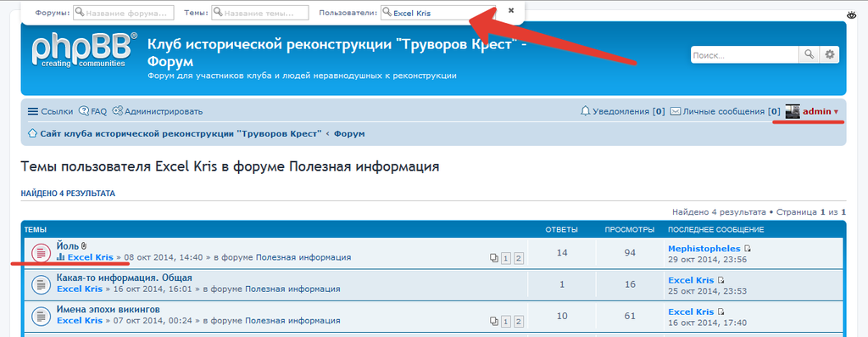This screenshot has height=337, width=868.
Task: Open Mephistopheles user profile
Action: 704,249
